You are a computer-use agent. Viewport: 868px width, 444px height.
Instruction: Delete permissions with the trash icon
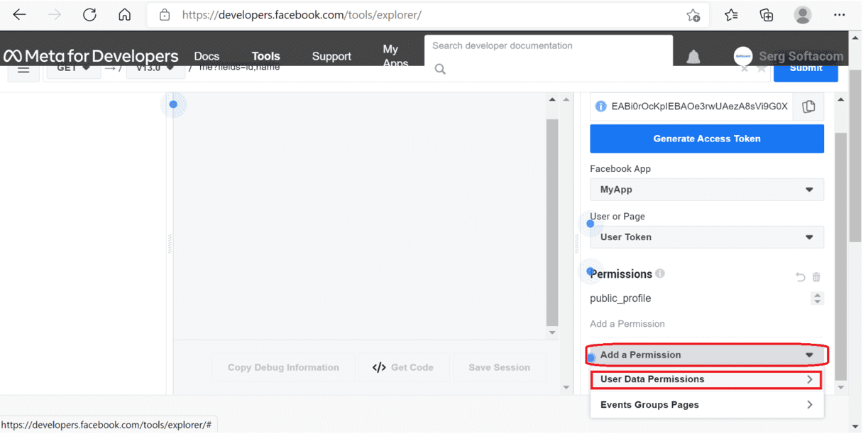[x=816, y=277]
